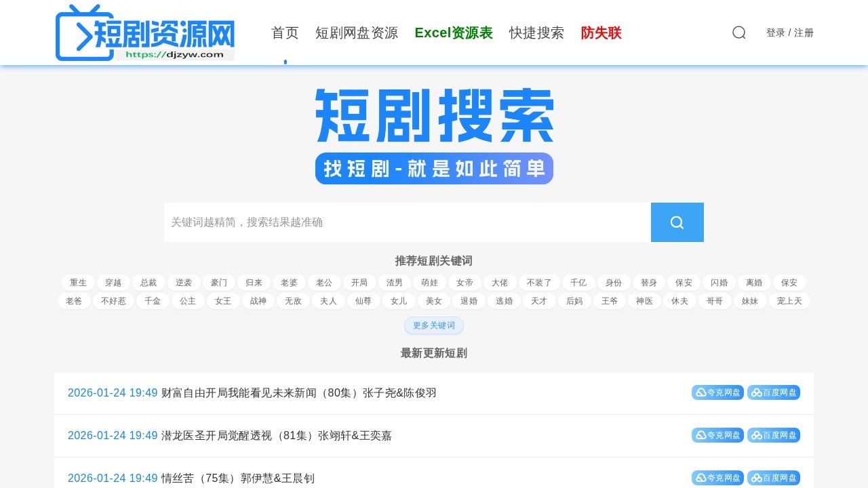Click the 登录 link
Image resolution: width=868 pixels, height=488 pixels.
point(775,33)
